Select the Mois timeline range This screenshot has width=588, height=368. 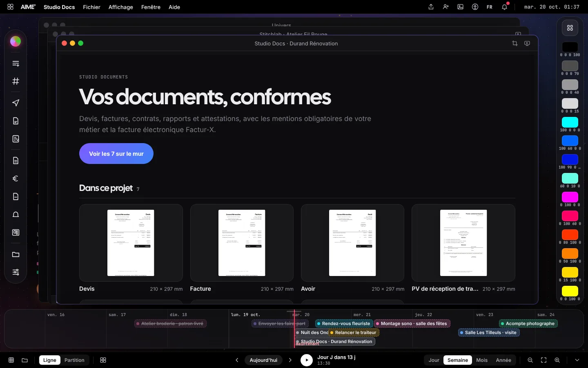[x=482, y=360]
